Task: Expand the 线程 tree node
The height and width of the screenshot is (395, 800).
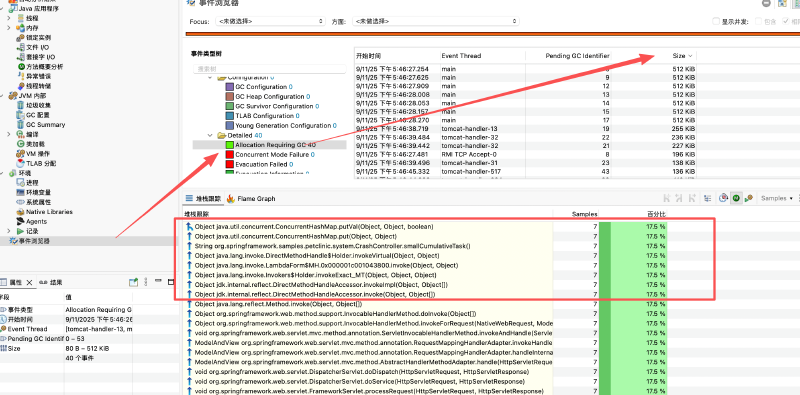Action: click(9, 18)
